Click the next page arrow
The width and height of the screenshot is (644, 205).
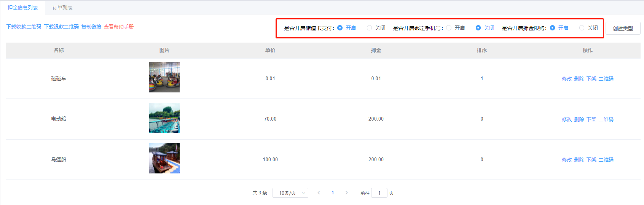click(x=346, y=193)
